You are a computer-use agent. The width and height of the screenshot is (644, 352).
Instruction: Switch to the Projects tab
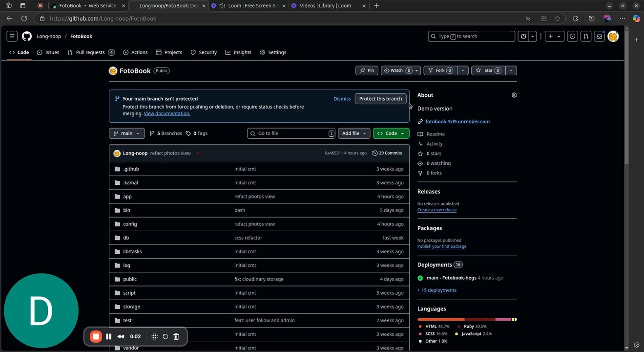(169, 52)
